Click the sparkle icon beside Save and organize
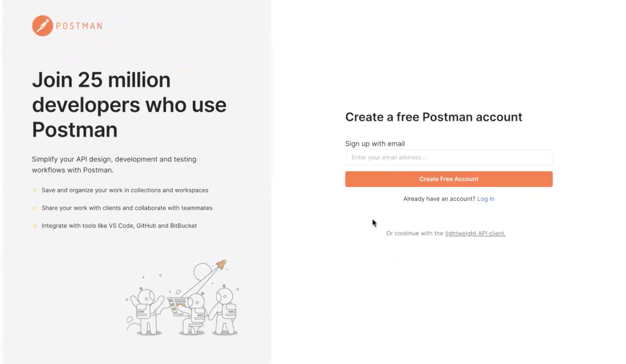Image resolution: width=626 pixels, height=364 pixels. click(35, 190)
